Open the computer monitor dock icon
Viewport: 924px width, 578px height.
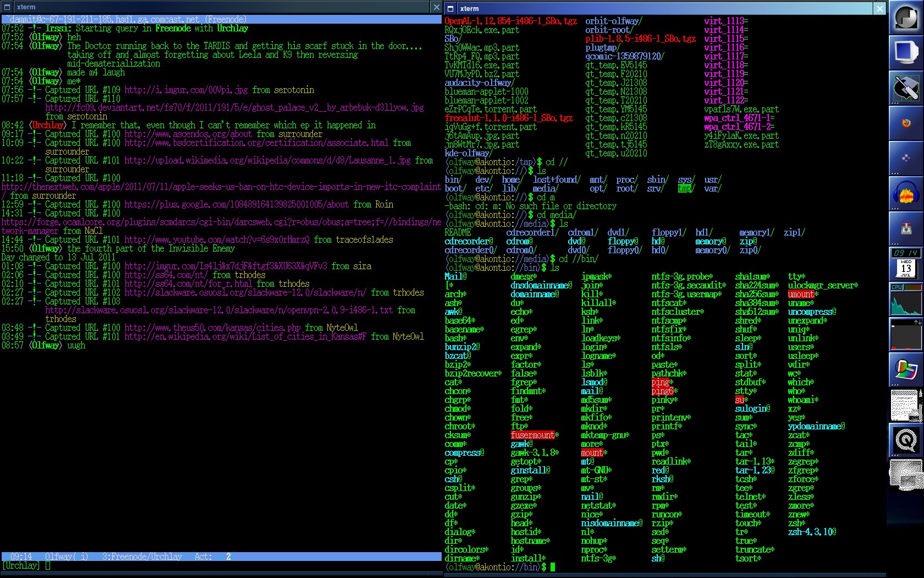(x=905, y=52)
